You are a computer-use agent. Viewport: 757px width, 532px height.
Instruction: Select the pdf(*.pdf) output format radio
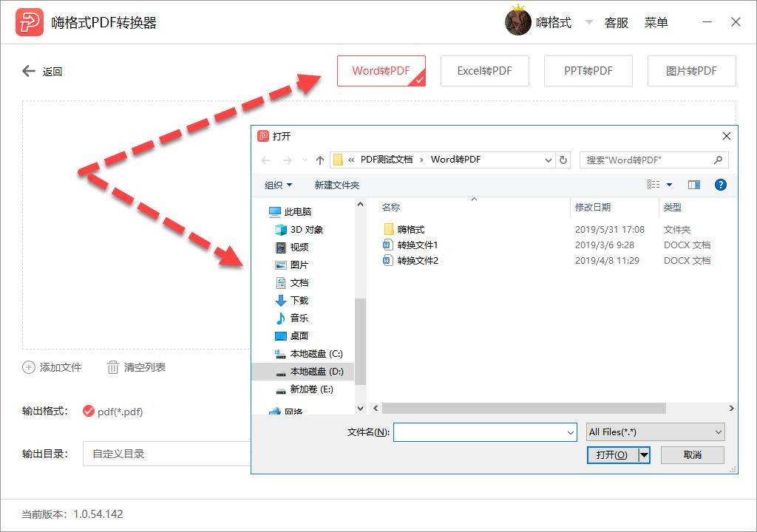tap(89, 411)
